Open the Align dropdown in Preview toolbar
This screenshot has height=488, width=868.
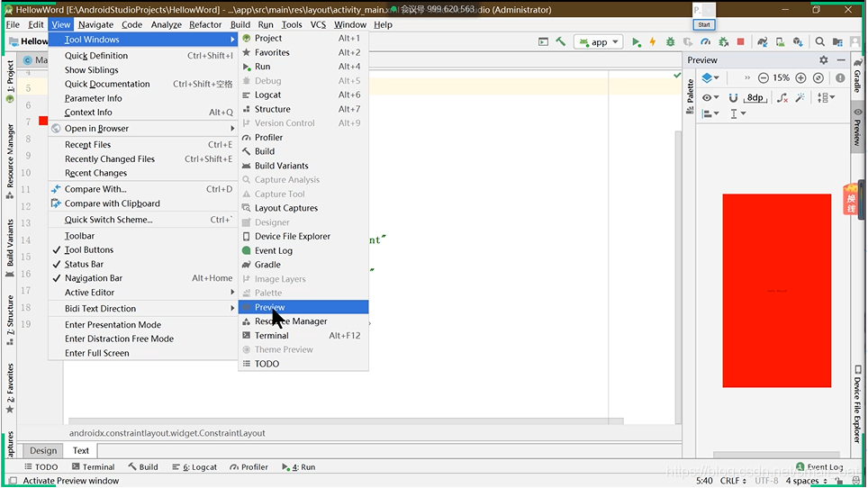710,114
